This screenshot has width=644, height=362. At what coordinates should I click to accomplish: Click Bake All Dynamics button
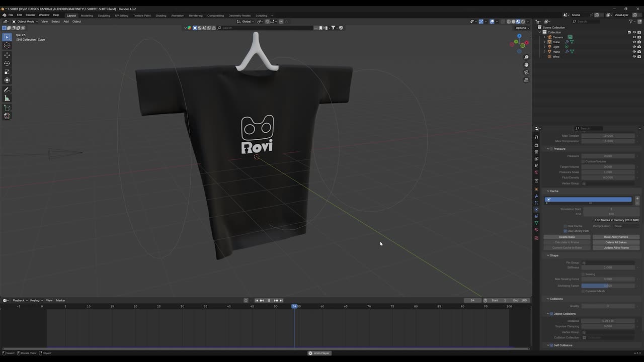pos(616,237)
